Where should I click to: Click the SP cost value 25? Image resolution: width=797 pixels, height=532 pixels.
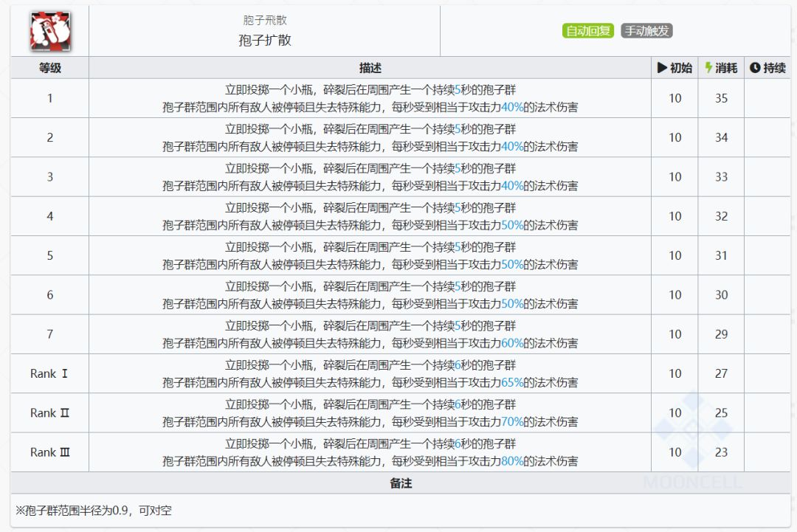click(721, 413)
